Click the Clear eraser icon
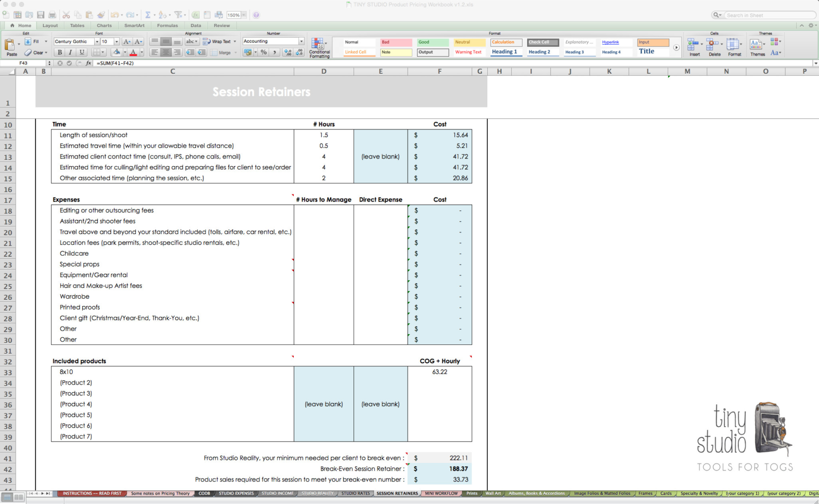 click(28, 52)
